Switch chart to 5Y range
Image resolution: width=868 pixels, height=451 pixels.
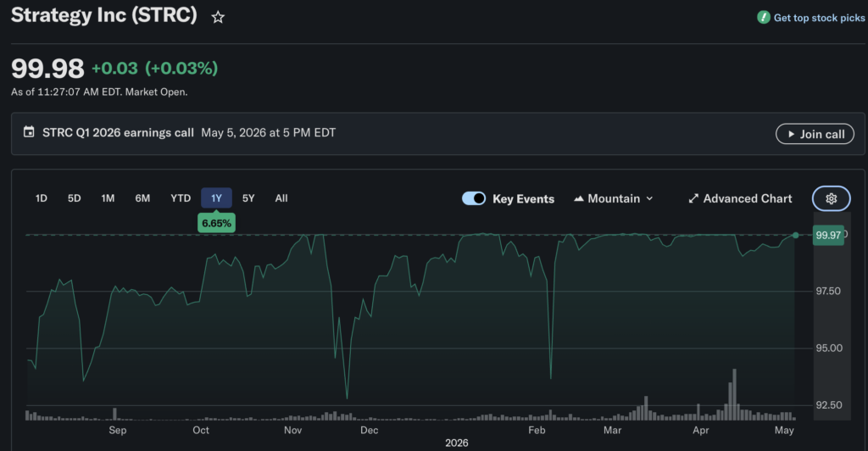(x=248, y=198)
